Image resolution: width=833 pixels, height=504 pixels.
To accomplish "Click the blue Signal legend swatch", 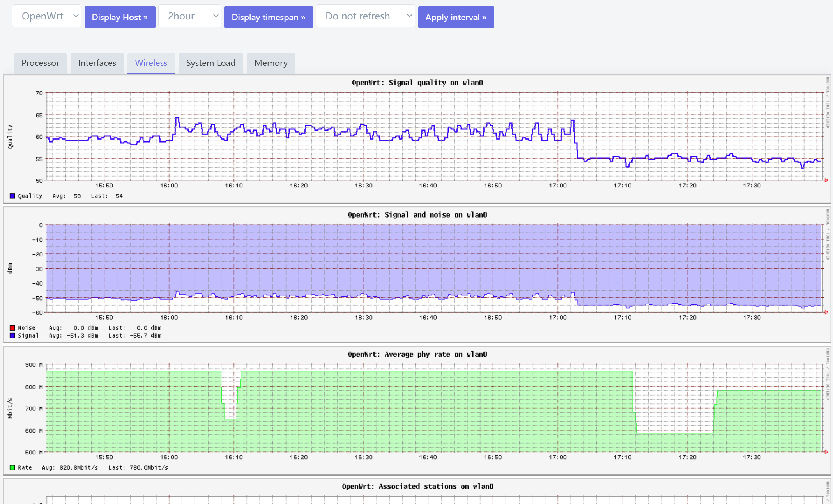I will pos(12,335).
